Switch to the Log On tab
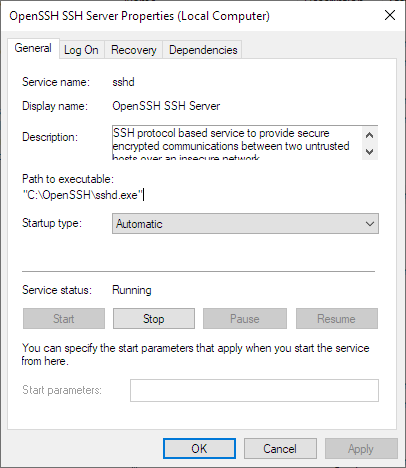Viewport: 406px width, 468px height. [81, 50]
